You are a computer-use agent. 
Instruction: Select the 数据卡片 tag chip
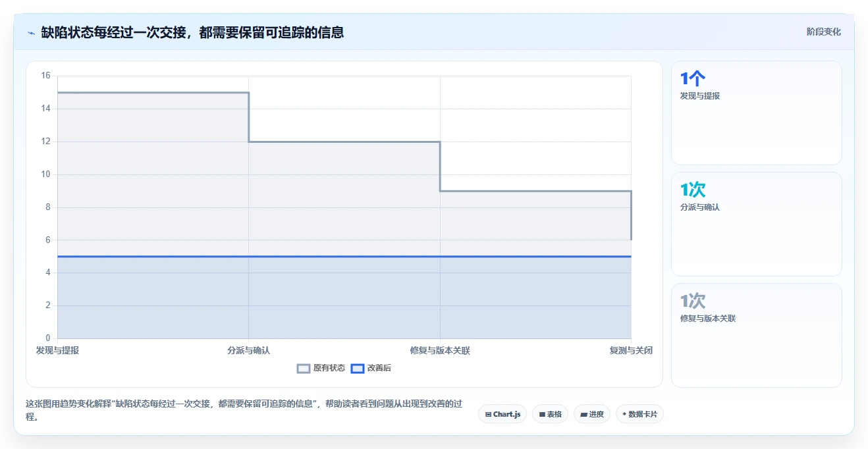639,414
